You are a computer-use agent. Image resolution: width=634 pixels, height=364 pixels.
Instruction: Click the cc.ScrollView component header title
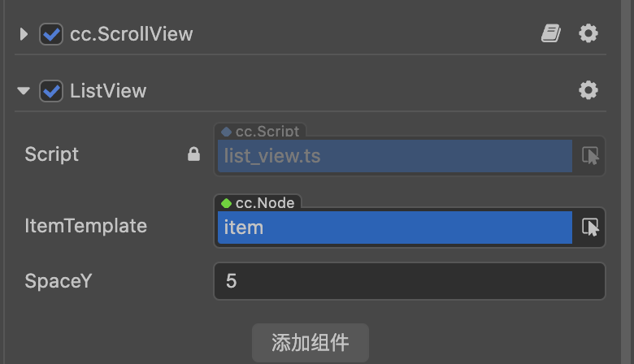point(132,34)
